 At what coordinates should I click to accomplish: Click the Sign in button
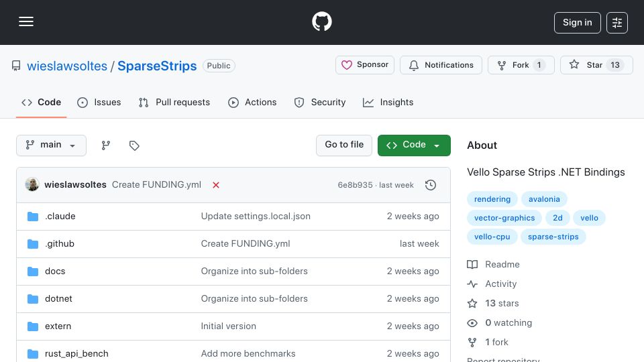point(577,23)
